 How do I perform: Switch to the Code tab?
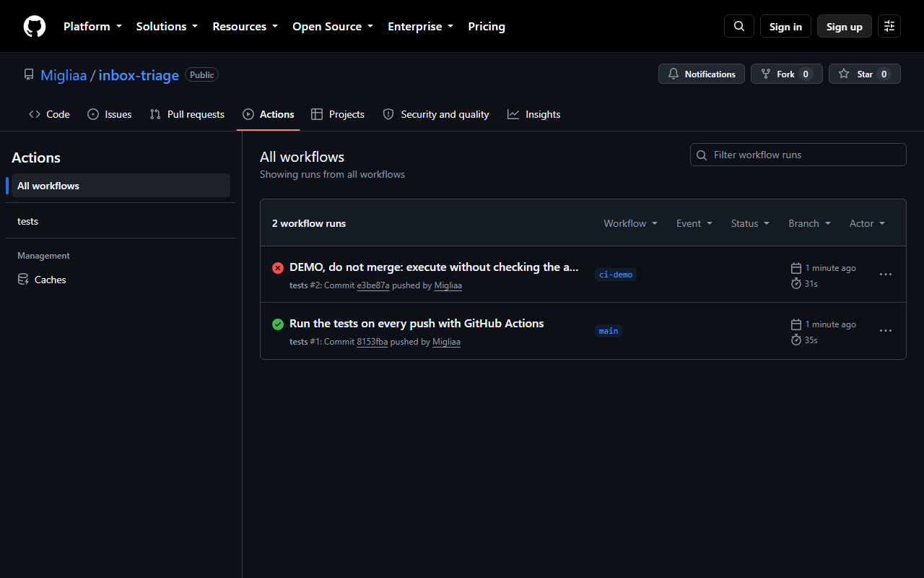pos(50,114)
